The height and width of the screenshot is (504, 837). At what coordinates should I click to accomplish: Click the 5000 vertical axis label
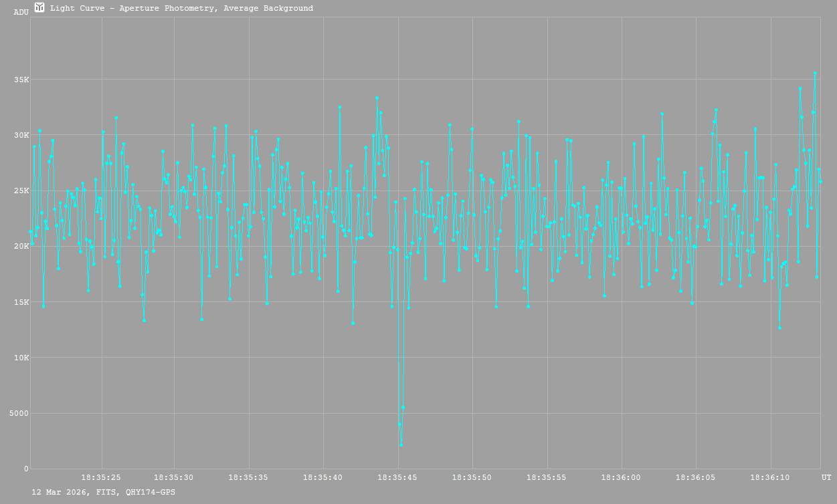click(18, 413)
